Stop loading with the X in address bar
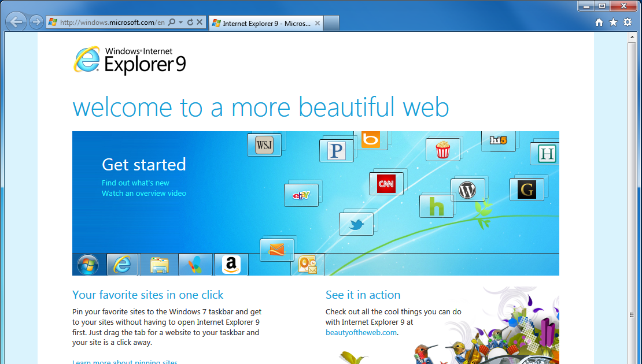642x364 pixels. (200, 22)
